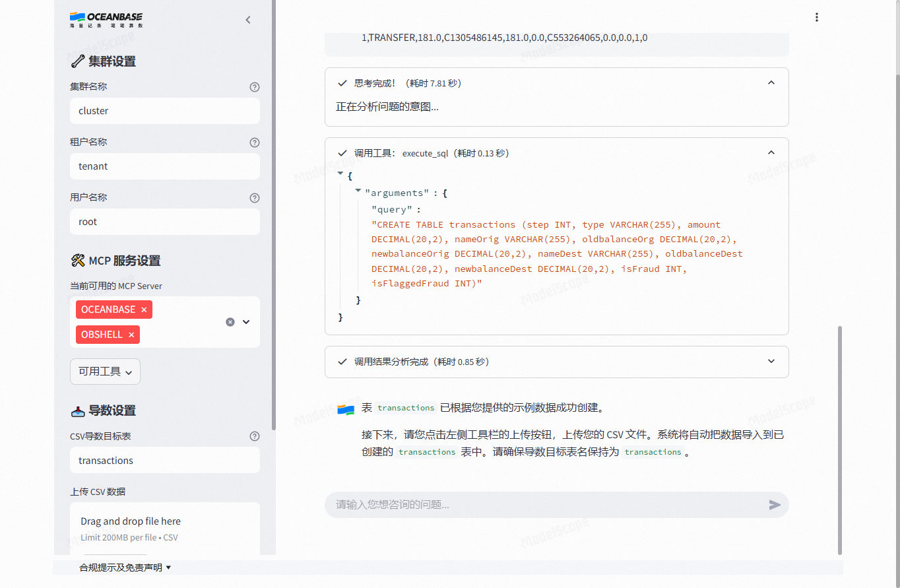Show help for 用户名称 field
This screenshot has width=900, height=588.
(255, 198)
